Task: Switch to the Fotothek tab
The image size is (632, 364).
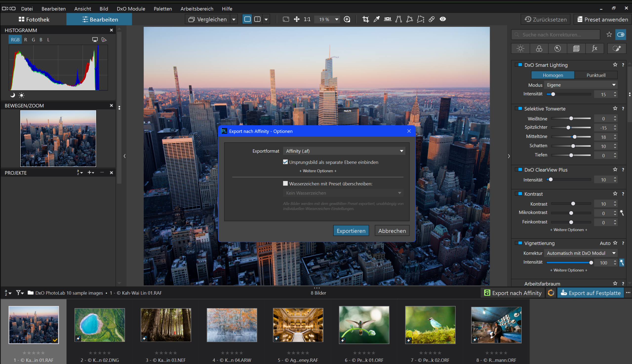Action: [34, 19]
